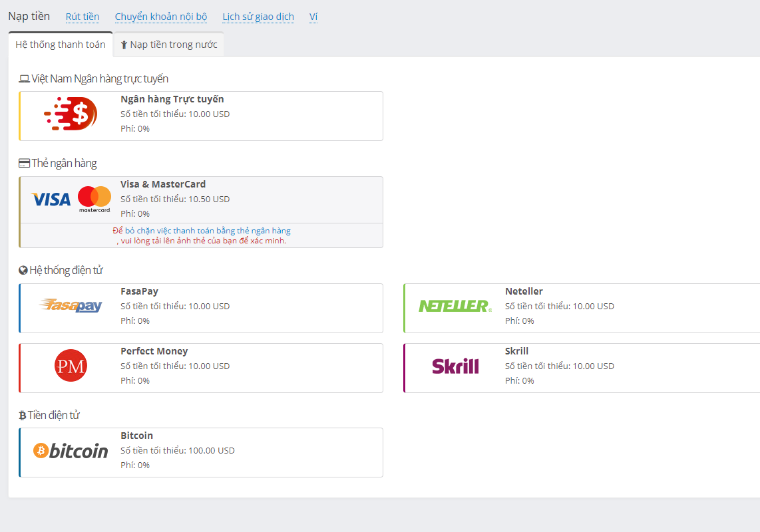Image resolution: width=760 pixels, height=532 pixels.
Task: Click the Perfect Money PM logo
Action: click(x=71, y=365)
